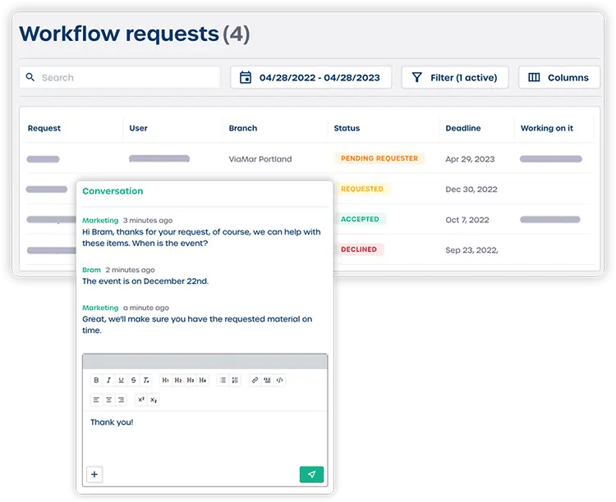The width and height of the screenshot is (616, 502).
Task: Add an attachment with the plus button
Action: 94,474
